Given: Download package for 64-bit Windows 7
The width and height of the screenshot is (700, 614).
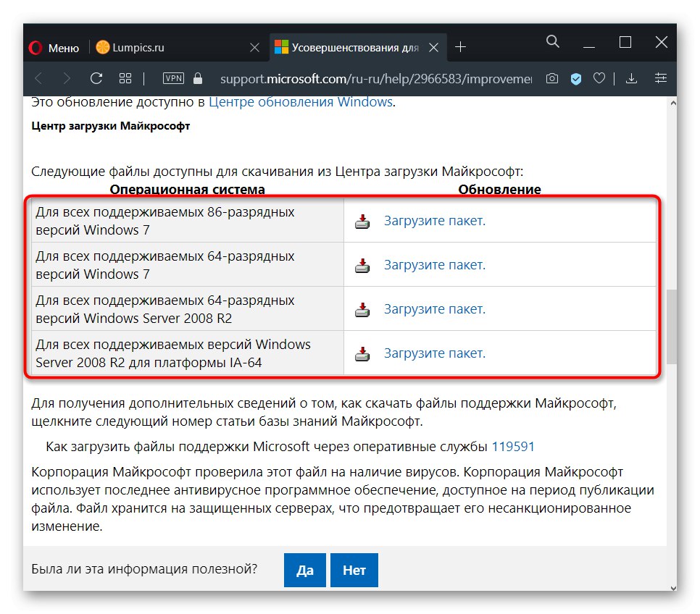Looking at the screenshot, I should [434, 265].
